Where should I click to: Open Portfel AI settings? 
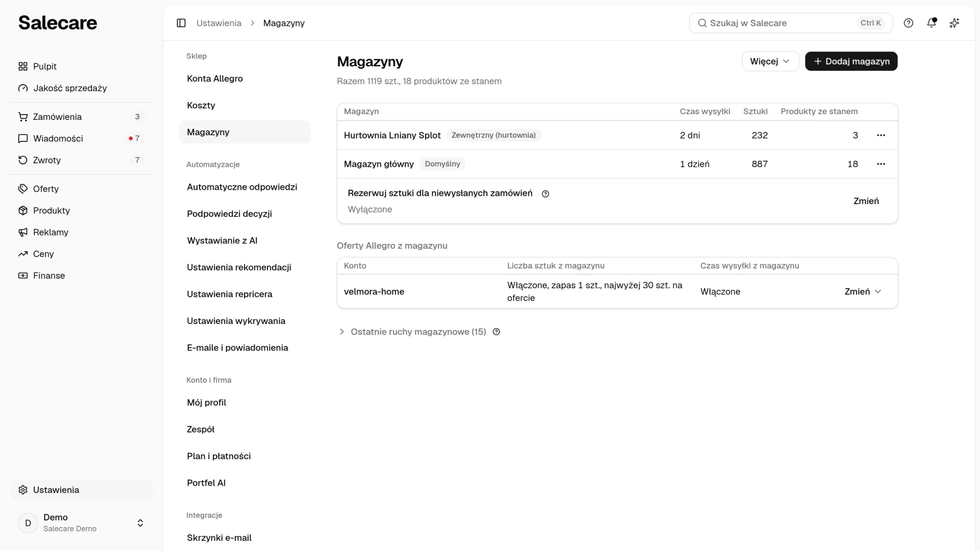click(x=245, y=483)
